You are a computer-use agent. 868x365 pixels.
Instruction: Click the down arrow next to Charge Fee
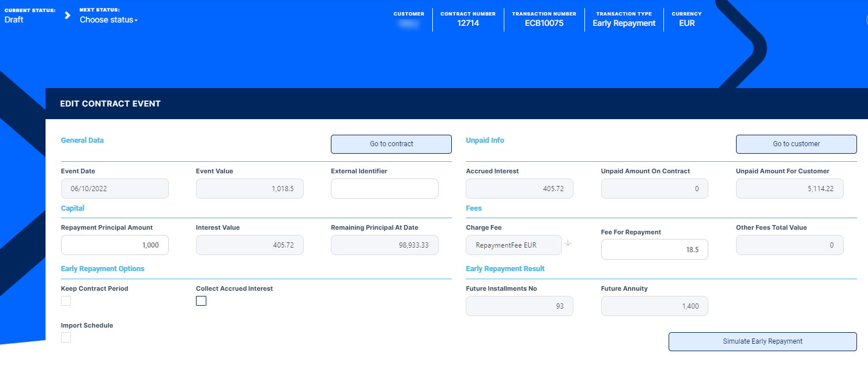click(568, 243)
